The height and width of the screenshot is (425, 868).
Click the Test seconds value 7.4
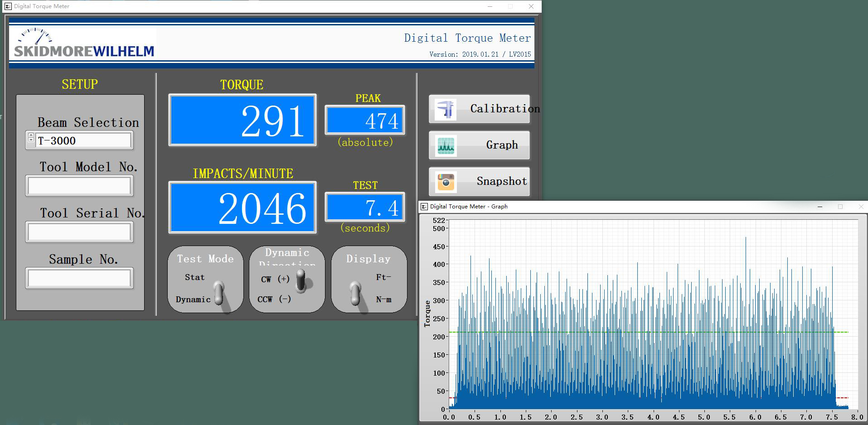365,207
